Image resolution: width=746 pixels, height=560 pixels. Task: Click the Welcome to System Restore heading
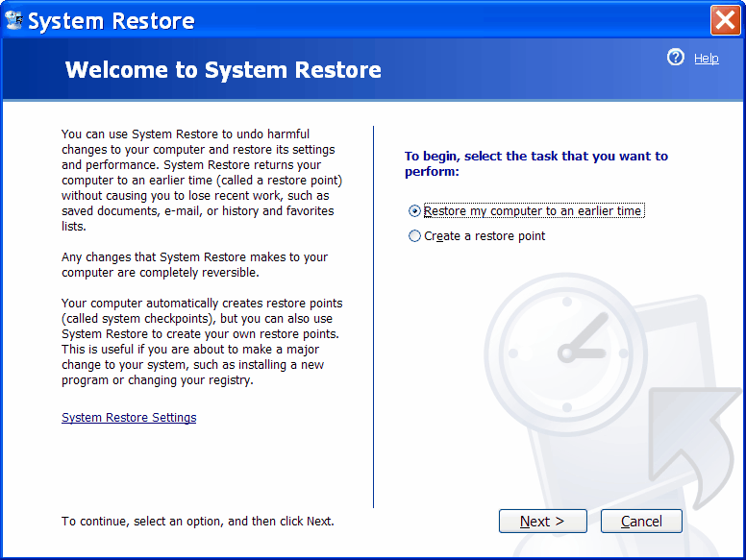coord(223,70)
